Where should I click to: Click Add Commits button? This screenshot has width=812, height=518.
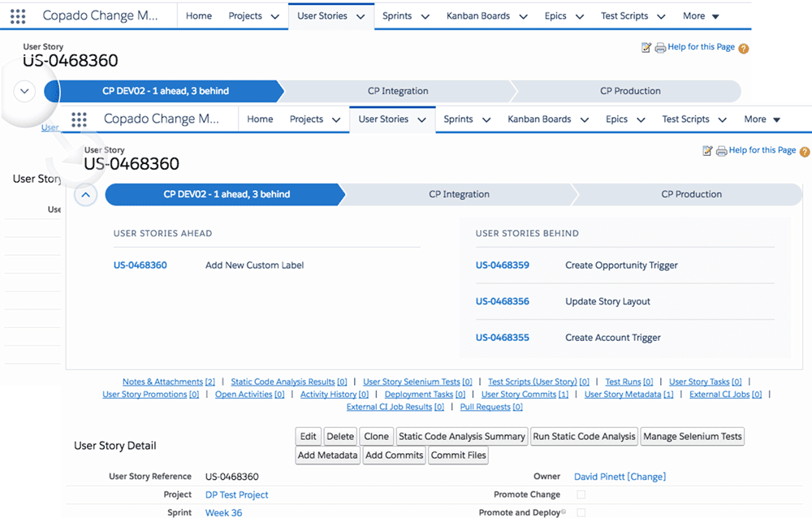(x=394, y=455)
